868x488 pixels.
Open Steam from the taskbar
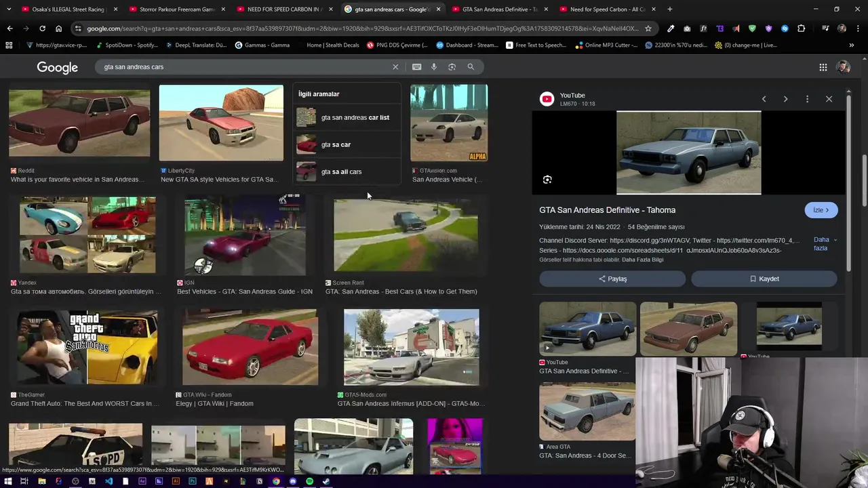pos(326,481)
